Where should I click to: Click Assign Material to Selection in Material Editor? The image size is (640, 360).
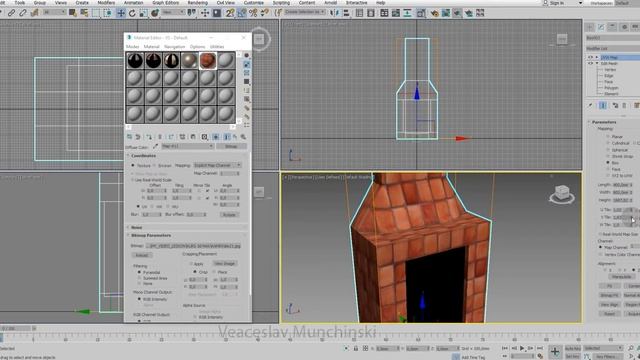click(x=149, y=137)
